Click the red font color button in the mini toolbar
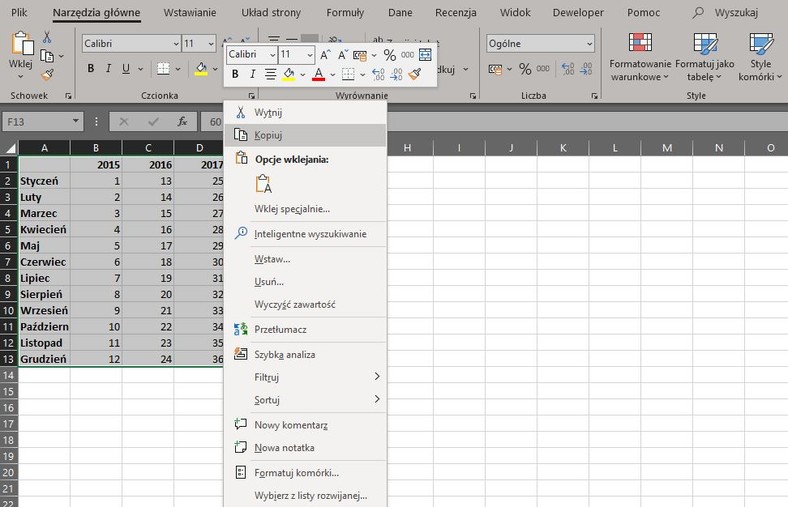The height and width of the screenshot is (507, 788). [x=319, y=74]
